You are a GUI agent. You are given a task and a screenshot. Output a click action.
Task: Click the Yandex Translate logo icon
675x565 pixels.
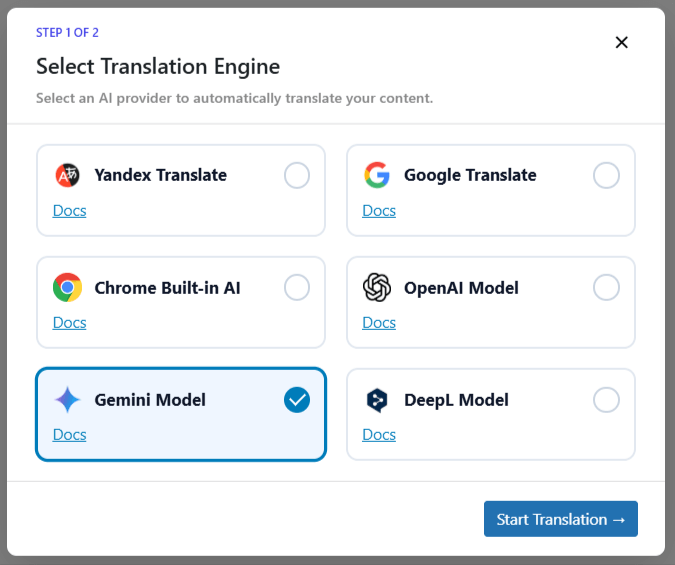(67, 176)
